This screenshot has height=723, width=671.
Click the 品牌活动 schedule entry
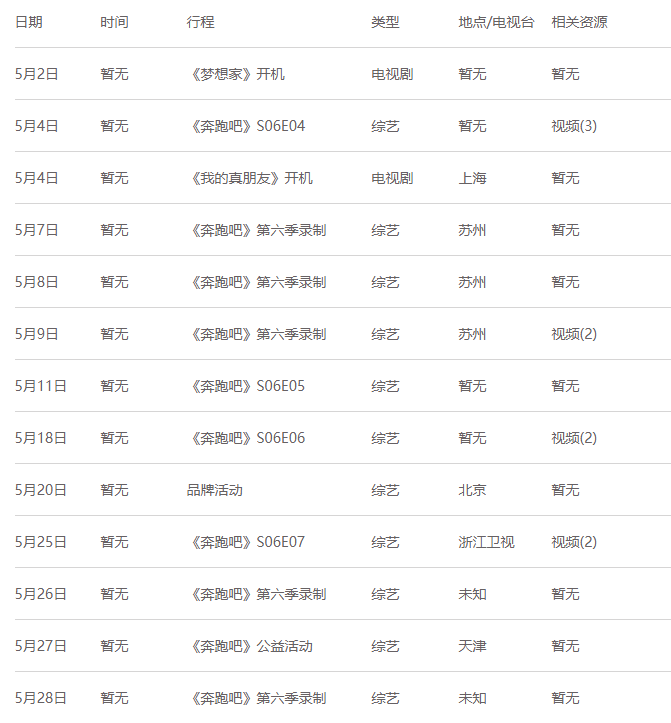click(x=214, y=490)
